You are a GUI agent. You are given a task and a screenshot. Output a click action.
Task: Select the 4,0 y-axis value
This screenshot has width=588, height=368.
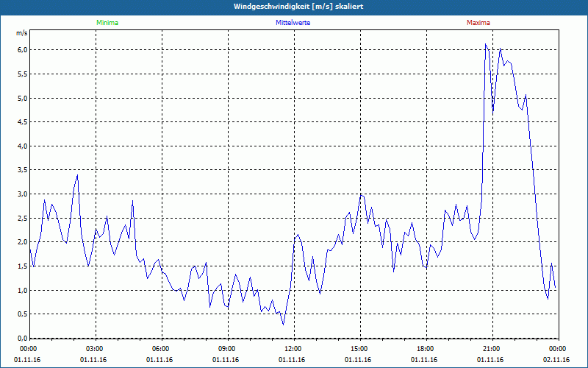[x=22, y=146]
